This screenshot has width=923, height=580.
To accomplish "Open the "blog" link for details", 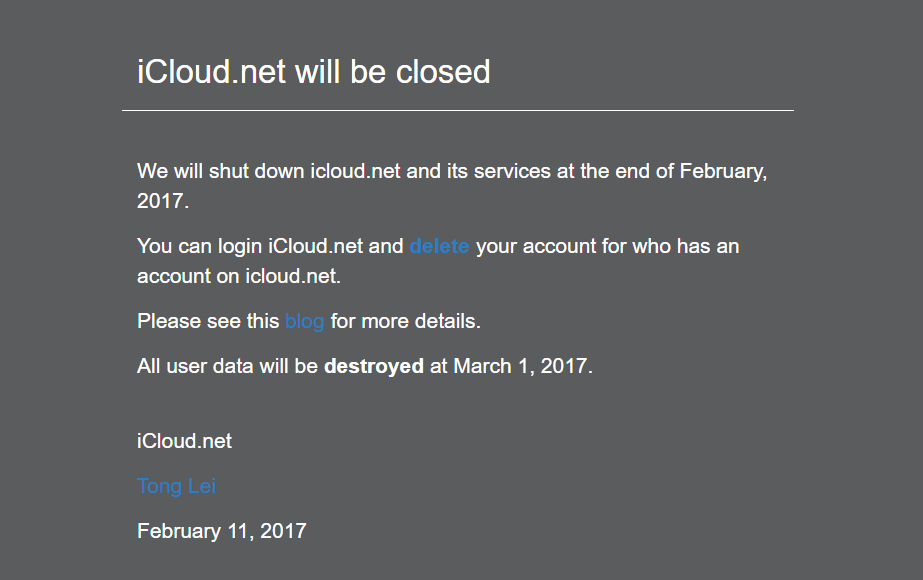I will pos(304,321).
